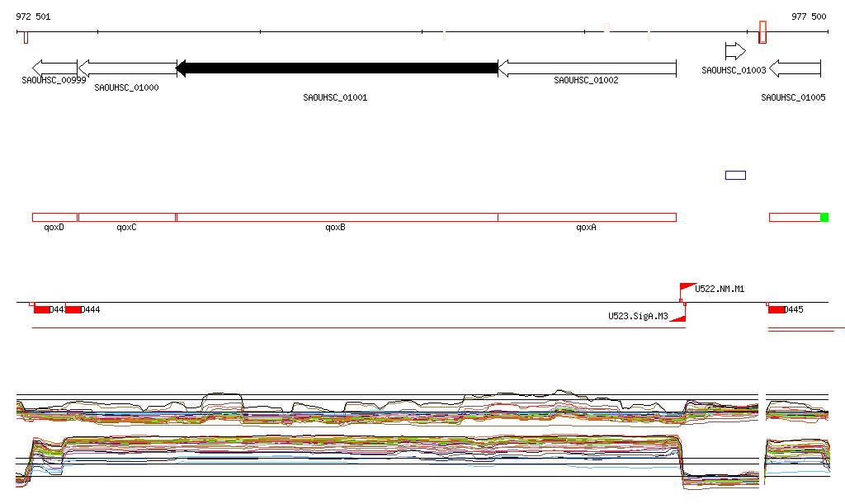Click the D445 red terminator block

776,309
